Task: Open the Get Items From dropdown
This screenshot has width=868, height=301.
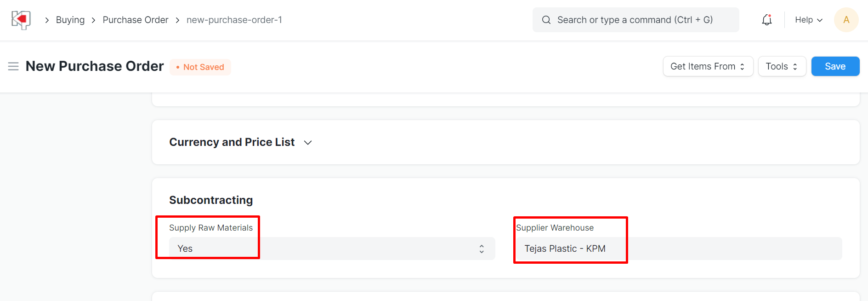Action: (x=708, y=66)
